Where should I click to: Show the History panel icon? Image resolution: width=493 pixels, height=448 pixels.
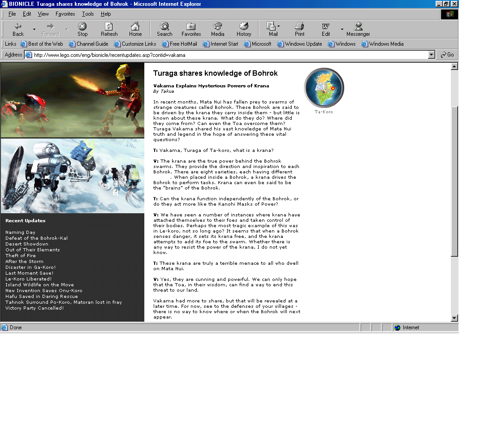[x=244, y=29]
